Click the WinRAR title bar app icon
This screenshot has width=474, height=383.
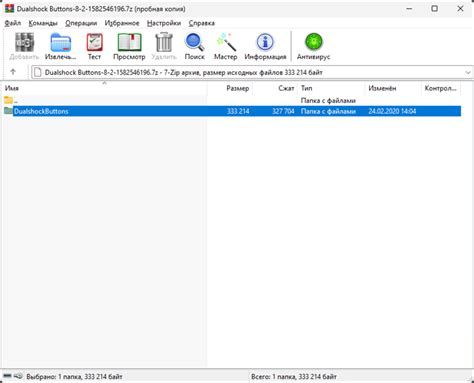[x=9, y=8]
